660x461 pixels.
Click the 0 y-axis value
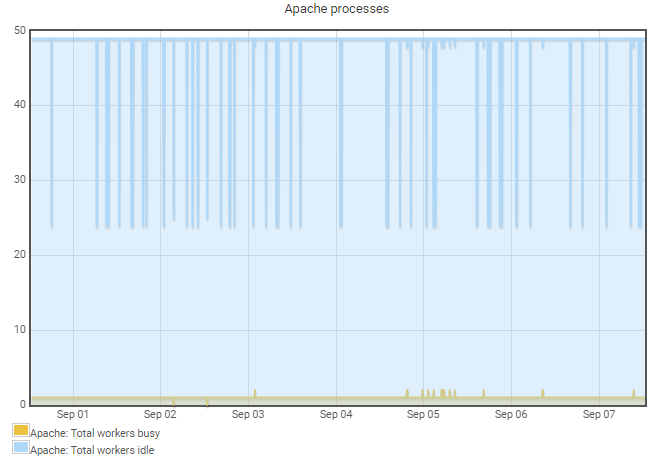[x=23, y=405]
